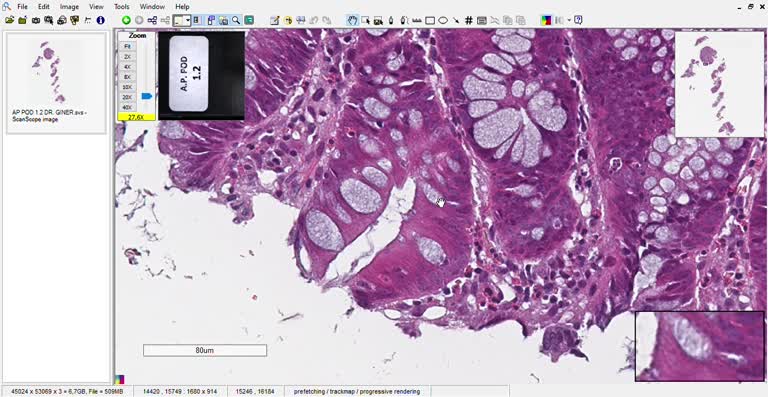
Task: Select the Rectangle annotation tool
Action: pos(430,20)
